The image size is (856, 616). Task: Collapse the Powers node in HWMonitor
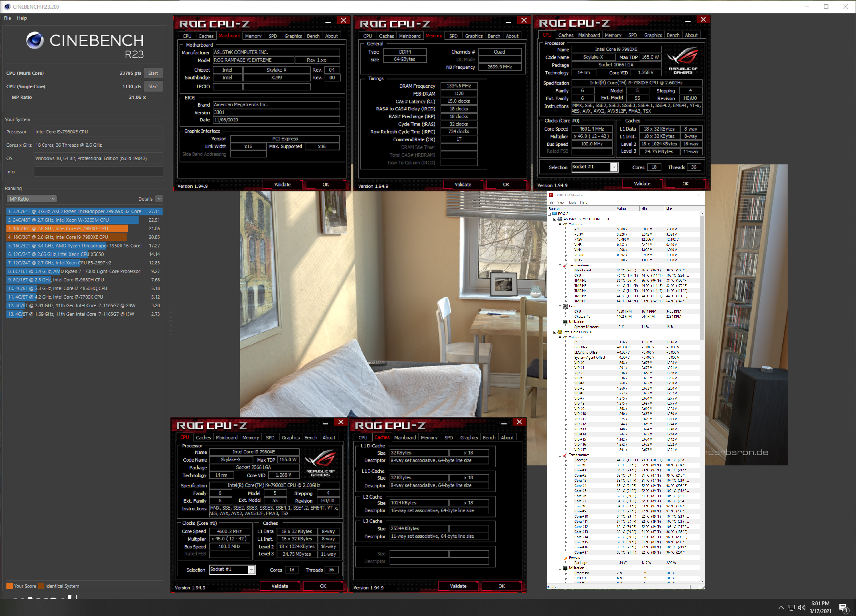point(560,558)
